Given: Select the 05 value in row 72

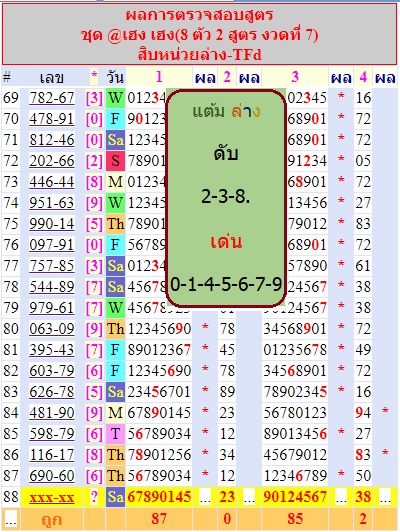Looking at the screenshot, I should coord(363,161).
